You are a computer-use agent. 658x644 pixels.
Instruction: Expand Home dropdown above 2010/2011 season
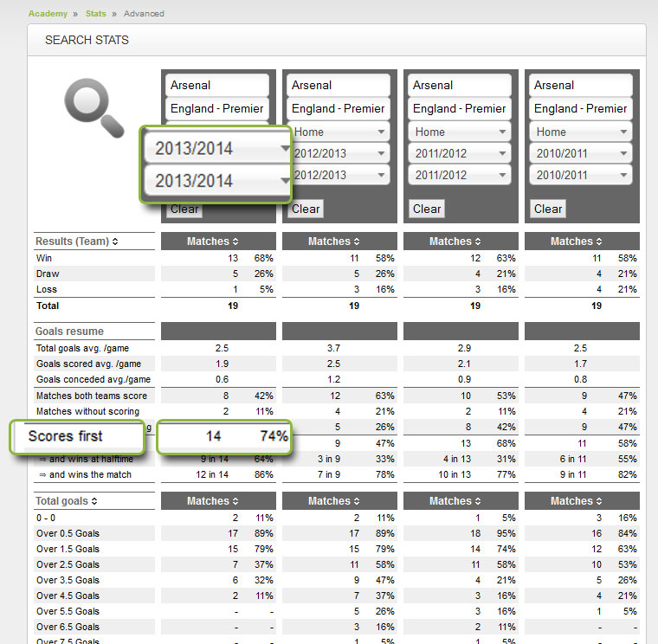click(x=580, y=132)
